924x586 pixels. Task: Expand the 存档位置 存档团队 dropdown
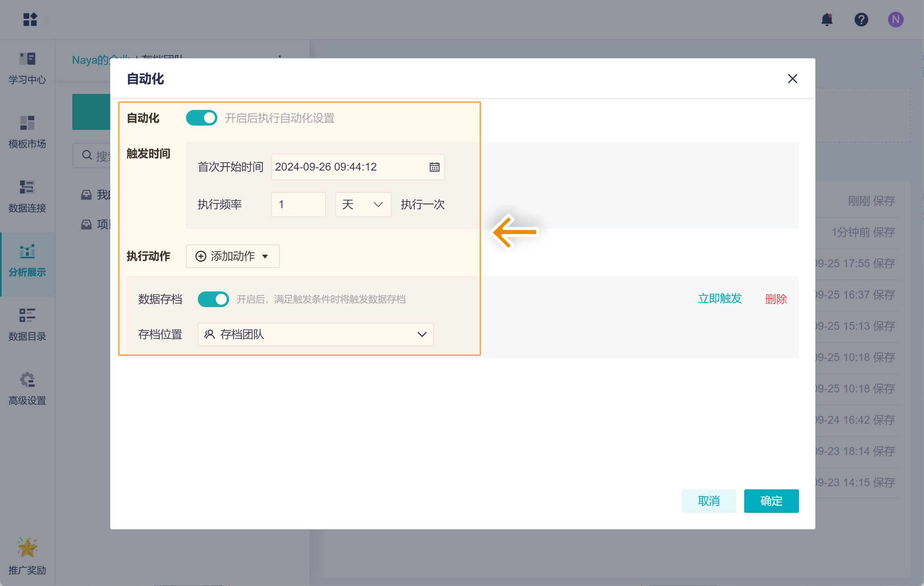click(315, 334)
